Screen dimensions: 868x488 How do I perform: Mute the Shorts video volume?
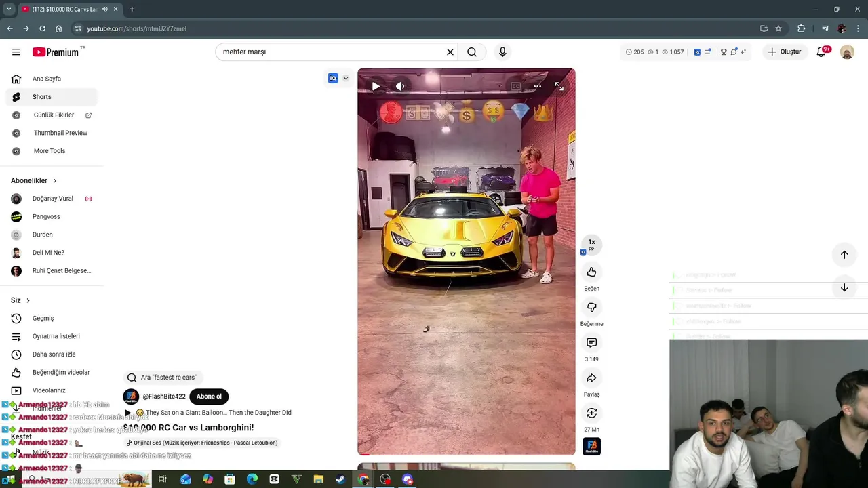tap(400, 86)
